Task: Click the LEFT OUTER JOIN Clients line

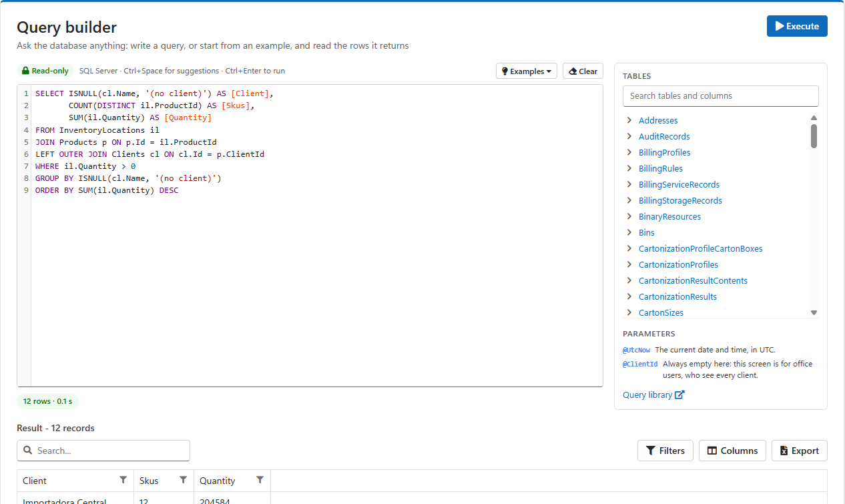Action: [x=150, y=154]
